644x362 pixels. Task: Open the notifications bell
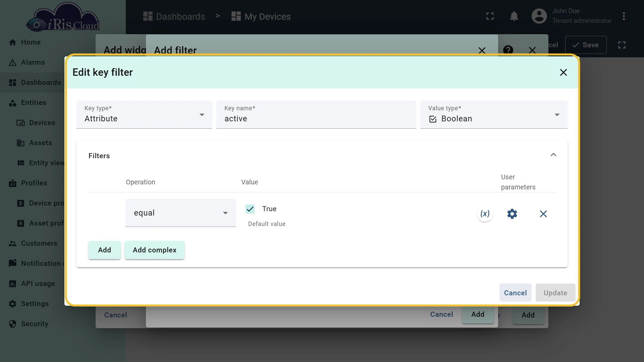pyautogui.click(x=514, y=16)
